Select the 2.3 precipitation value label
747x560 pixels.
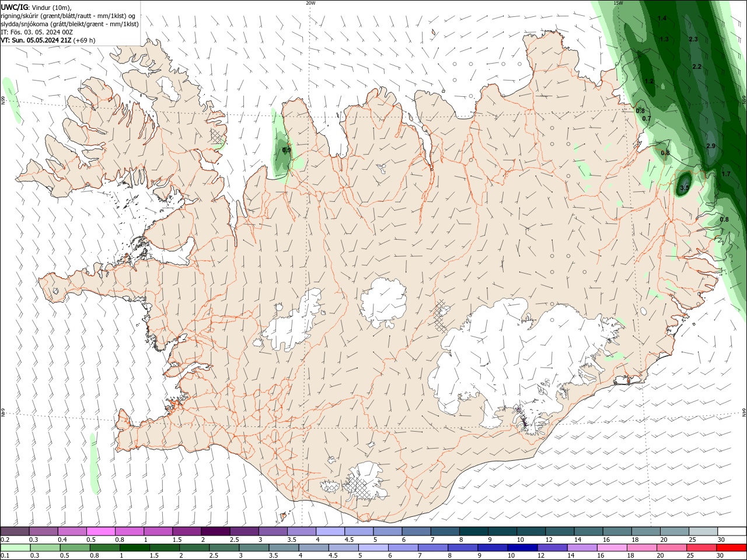(x=693, y=39)
